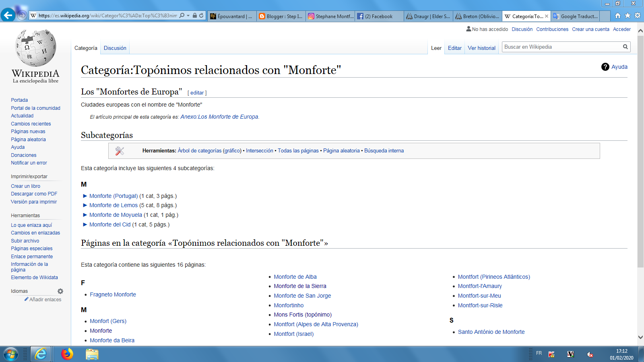Image resolution: width=644 pixels, height=362 pixels.
Task: Select the Leer tab
Action: pos(436,48)
